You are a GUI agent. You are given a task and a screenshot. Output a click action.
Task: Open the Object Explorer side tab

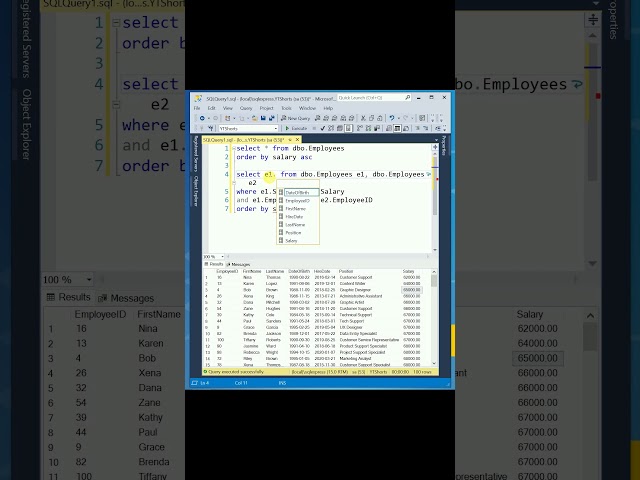tap(196, 191)
